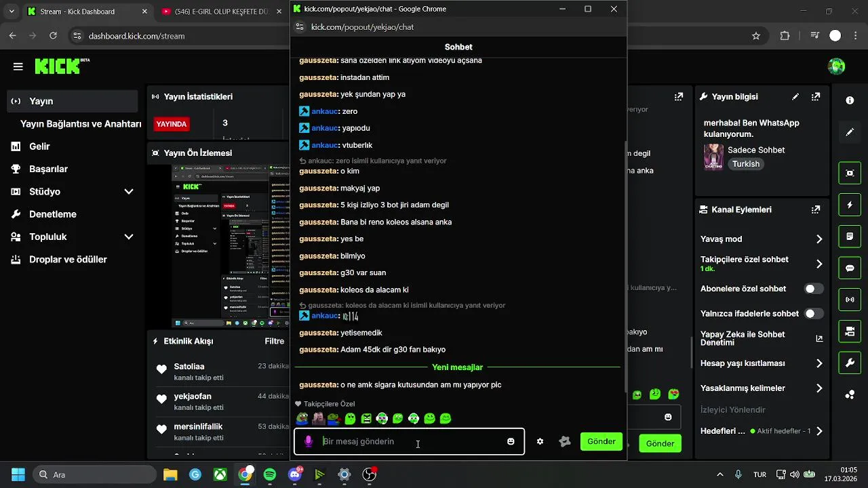Toggle the camera panel icon in sidebar
The image size is (868, 488).
click(x=850, y=331)
